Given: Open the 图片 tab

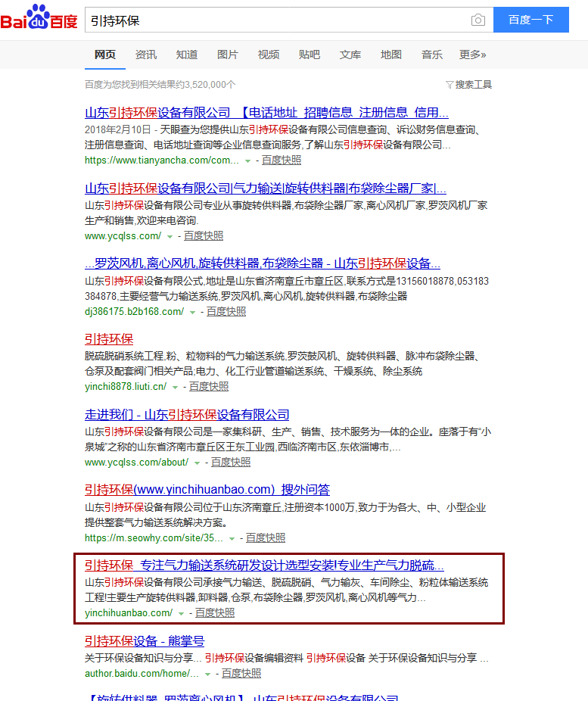Looking at the screenshot, I should point(228,55).
